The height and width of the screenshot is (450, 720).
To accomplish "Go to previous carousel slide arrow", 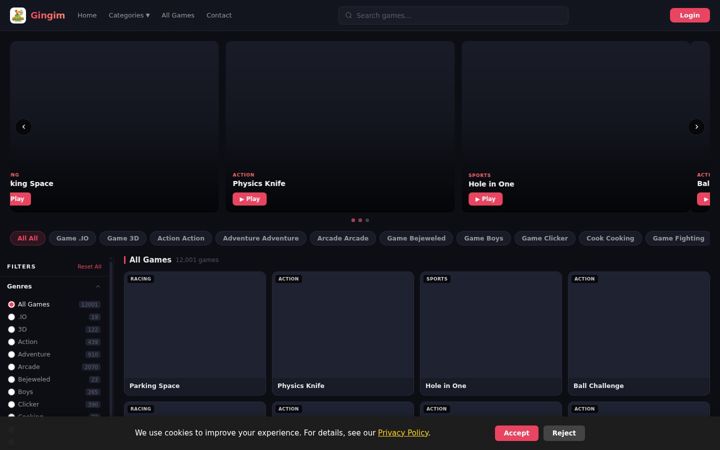I will (23, 127).
